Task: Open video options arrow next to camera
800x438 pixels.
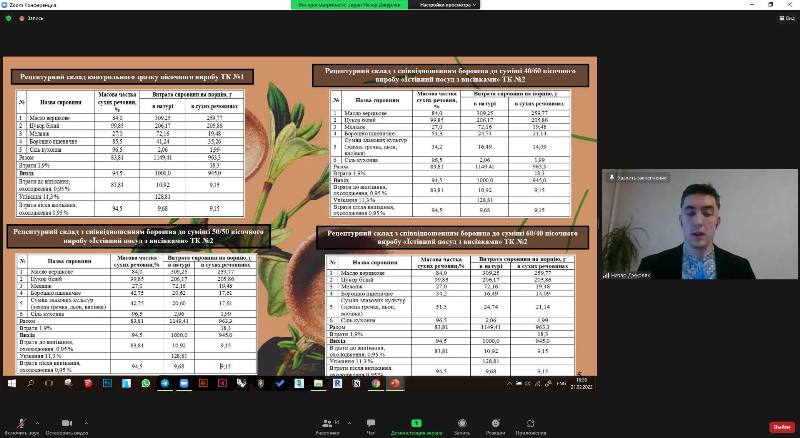Action: coord(86,423)
